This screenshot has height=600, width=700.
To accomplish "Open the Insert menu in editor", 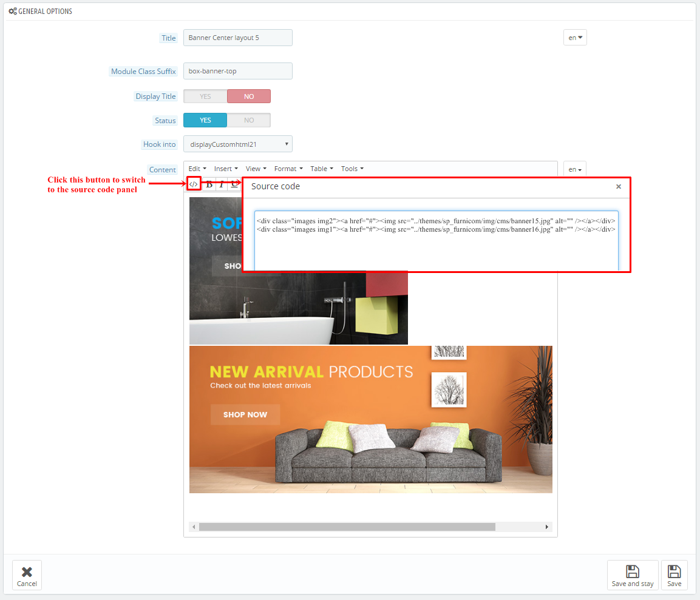I will (x=226, y=169).
